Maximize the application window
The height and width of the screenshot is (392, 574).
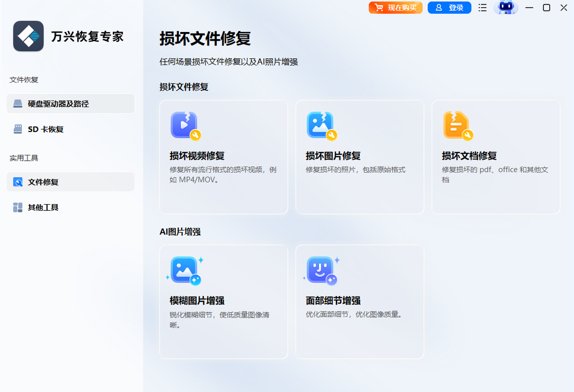click(x=546, y=8)
